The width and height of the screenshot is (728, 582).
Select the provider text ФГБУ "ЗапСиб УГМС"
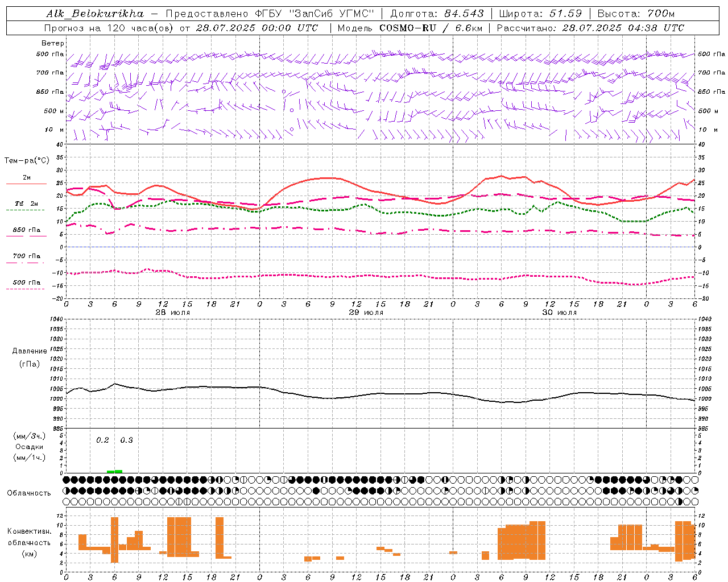tap(314, 14)
